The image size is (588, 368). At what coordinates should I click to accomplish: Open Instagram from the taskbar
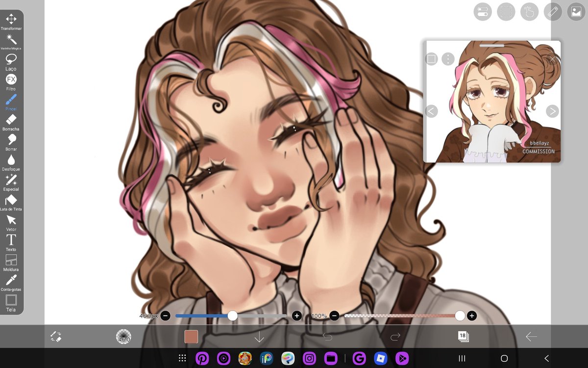click(310, 359)
